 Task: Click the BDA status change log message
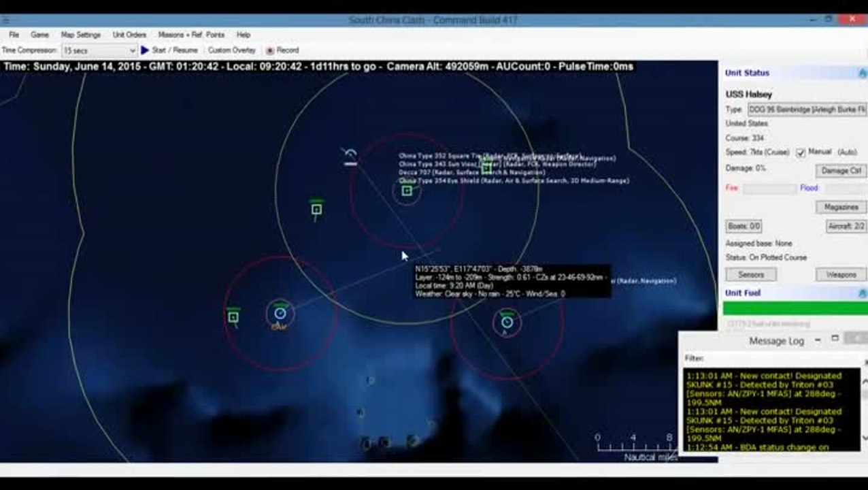[758, 447]
